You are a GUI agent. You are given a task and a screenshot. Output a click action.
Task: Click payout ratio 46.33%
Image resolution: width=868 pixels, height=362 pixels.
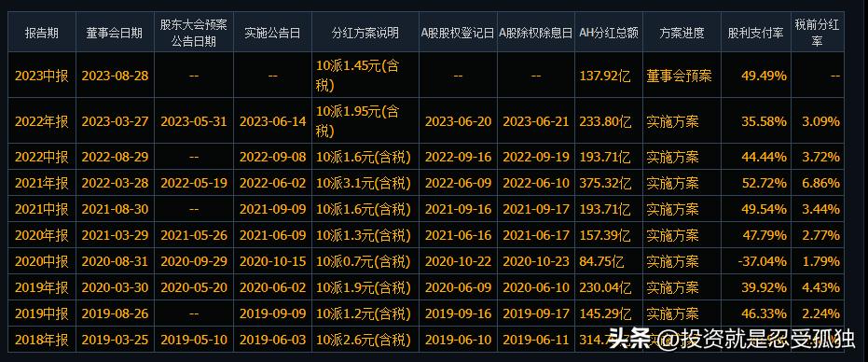[764, 313]
